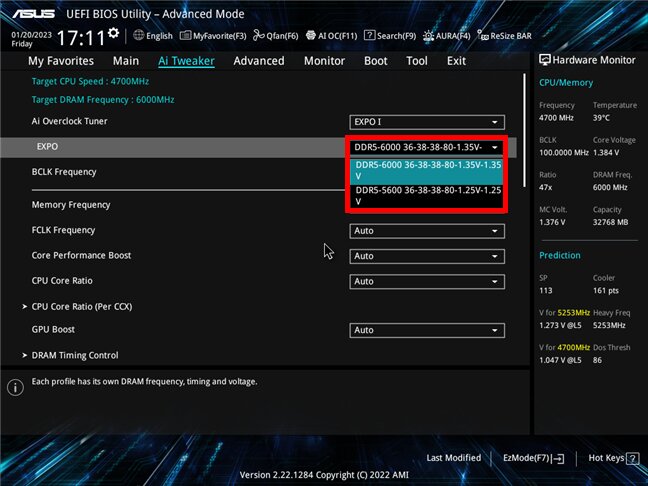The height and width of the screenshot is (486, 648).
Task: Open the FCLK Frequency Auto dropdown
Action: [x=427, y=231]
